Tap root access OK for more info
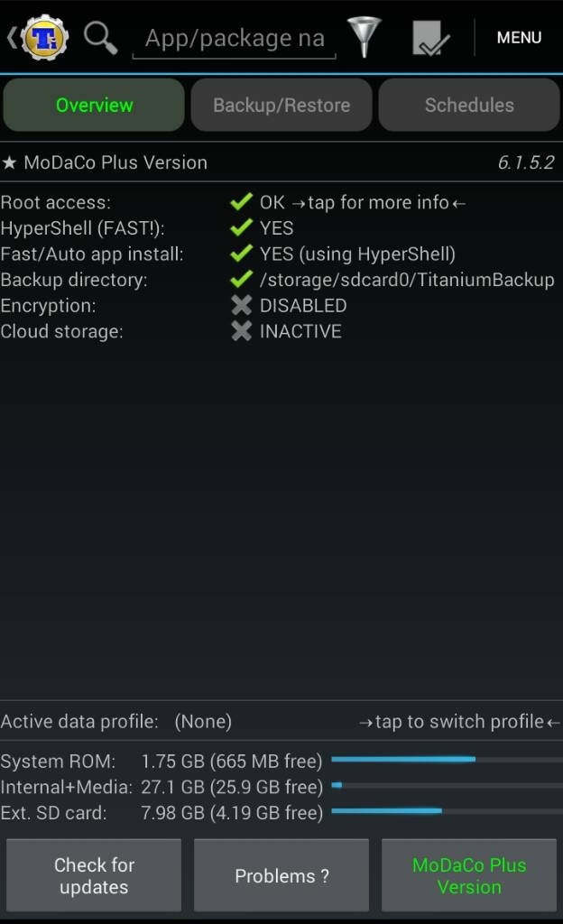Image resolution: width=563 pixels, height=924 pixels. click(x=362, y=203)
